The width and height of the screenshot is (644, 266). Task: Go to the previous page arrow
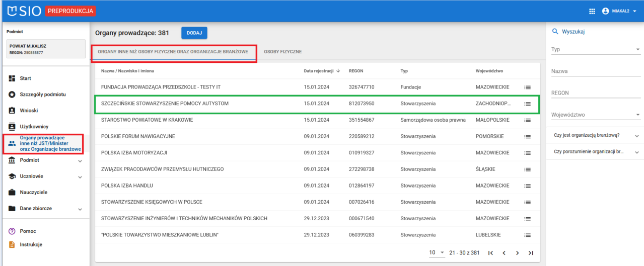click(504, 253)
